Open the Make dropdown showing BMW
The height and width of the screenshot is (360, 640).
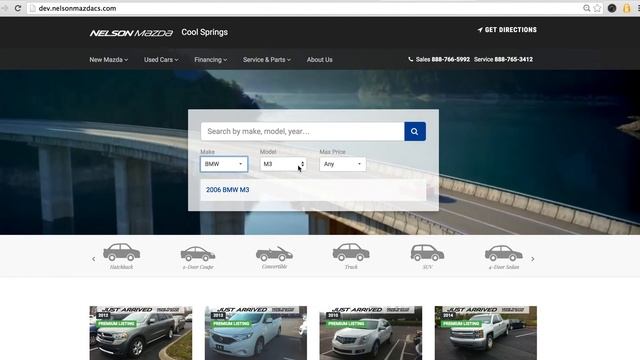click(x=224, y=164)
